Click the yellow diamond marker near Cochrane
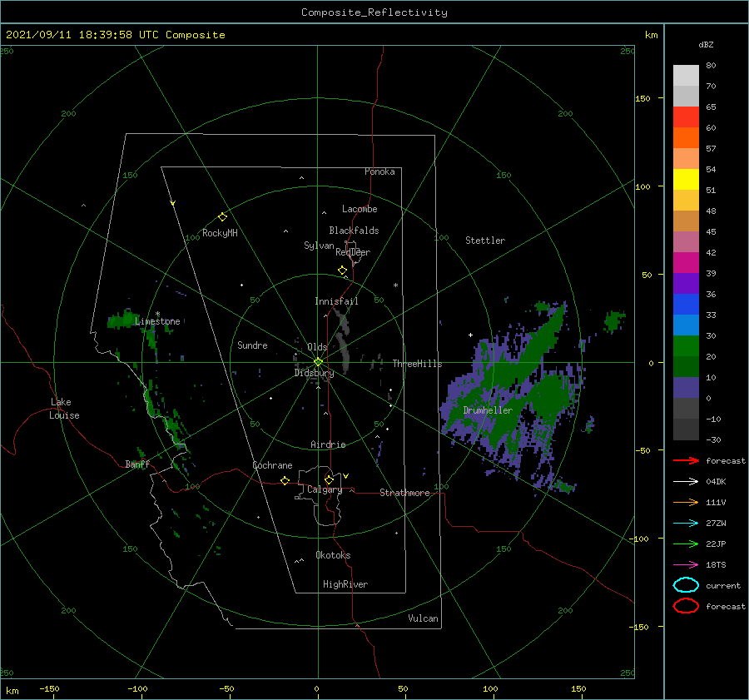749x700 pixels. click(x=285, y=481)
